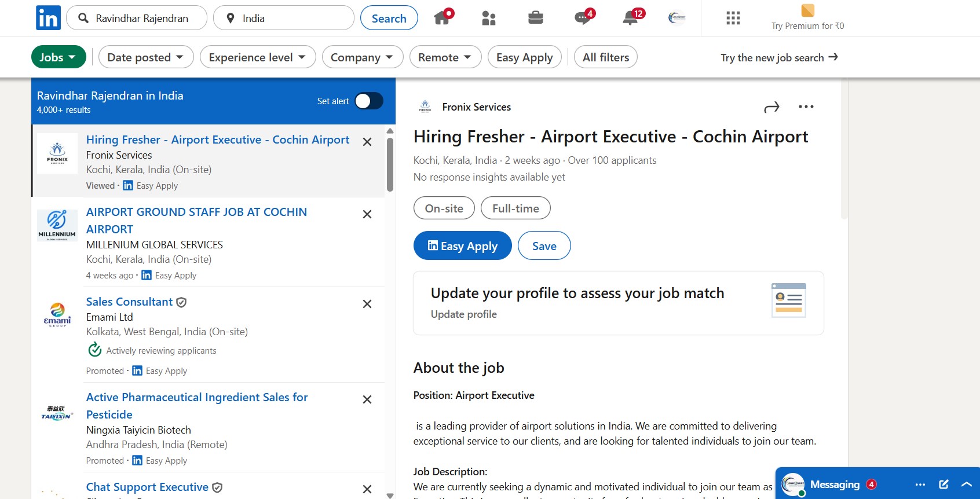Open the Notifications bell icon
This screenshot has width=980, height=499.
tap(630, 18)
